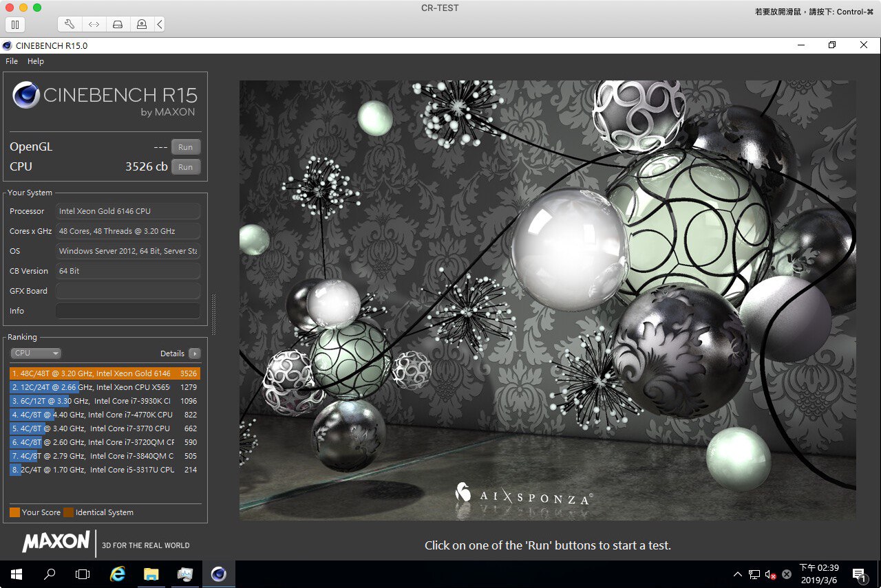The image size is (881, 588).
Task: Click the green macOS zoom button
Action: [37, 8]
